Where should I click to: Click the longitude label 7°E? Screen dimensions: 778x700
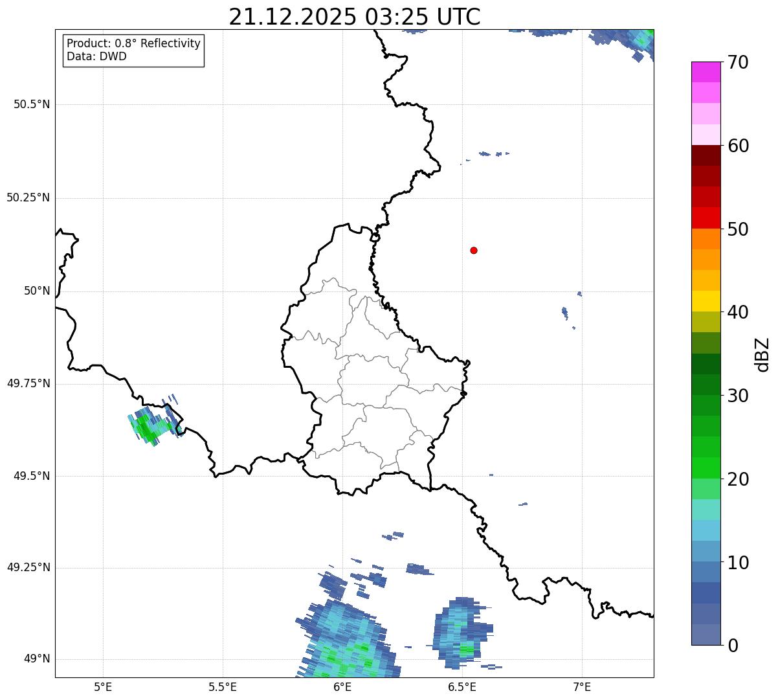point(582,686)
